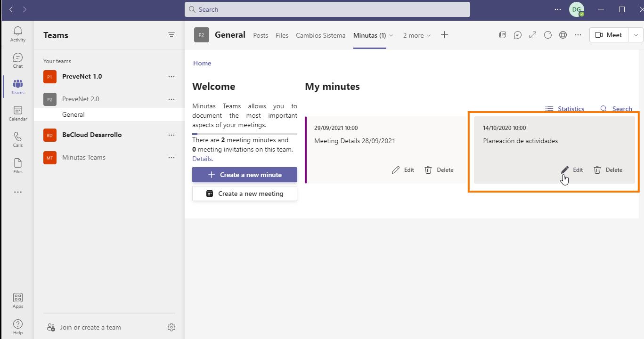The height and width of the screenshot is (339, 644).
Task: Open the Details link
Action: tap(203, 159)
